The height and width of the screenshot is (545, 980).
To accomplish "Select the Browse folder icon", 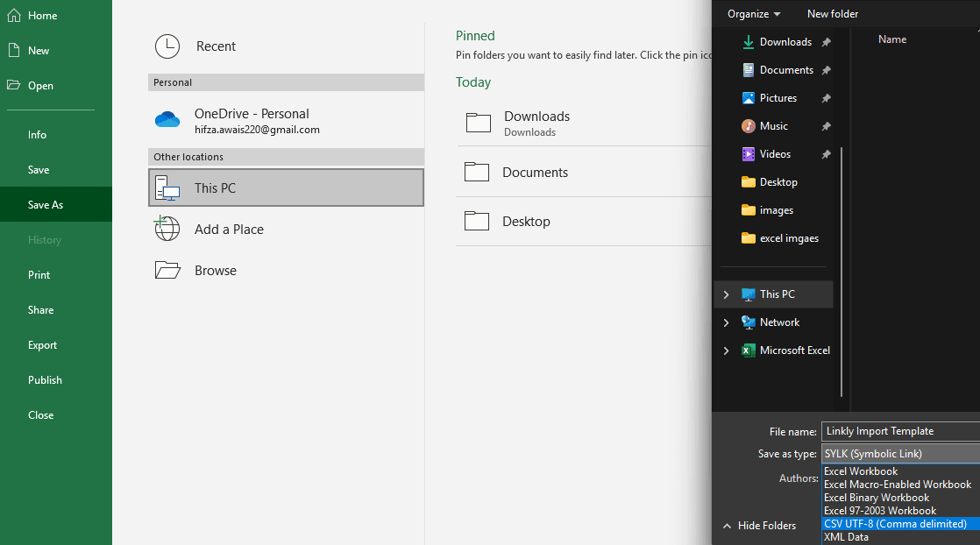I will (167, 270).
